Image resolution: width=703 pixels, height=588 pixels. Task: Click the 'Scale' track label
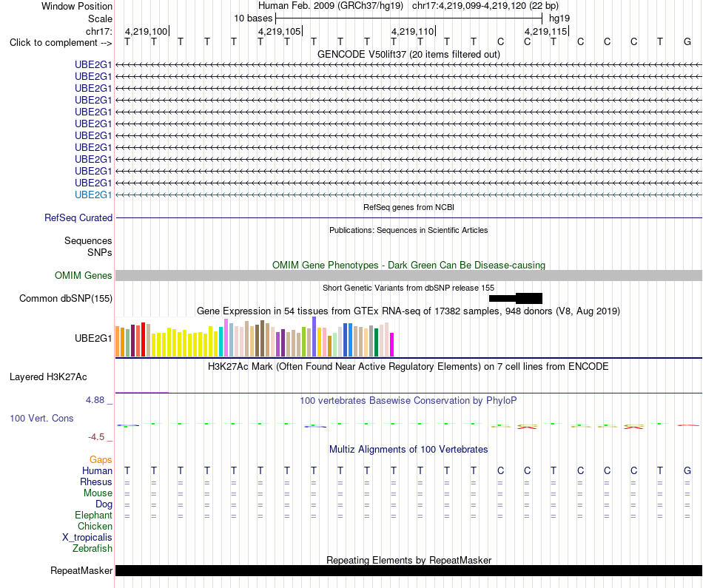[100, 18]
